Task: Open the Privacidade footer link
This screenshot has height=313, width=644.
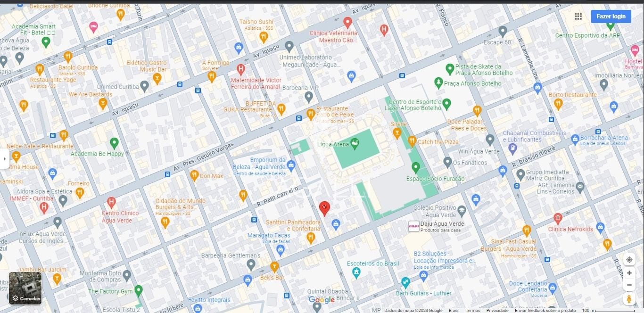Action: pos(497,310)
